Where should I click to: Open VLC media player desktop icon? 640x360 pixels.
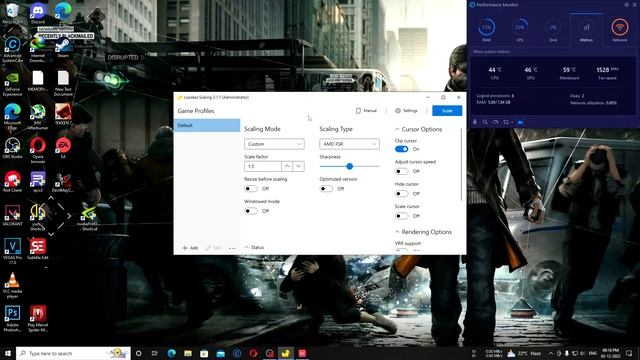click(12, 285)
